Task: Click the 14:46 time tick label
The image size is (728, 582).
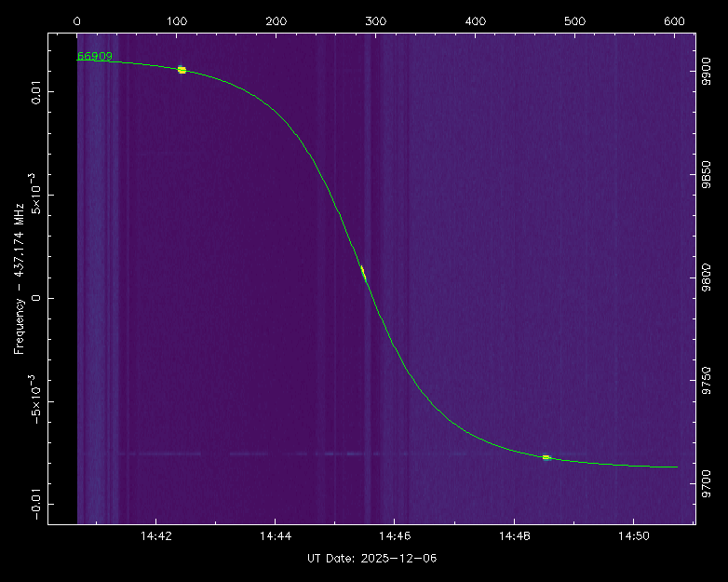Action: pyautogui.click(x=394, y=537)
